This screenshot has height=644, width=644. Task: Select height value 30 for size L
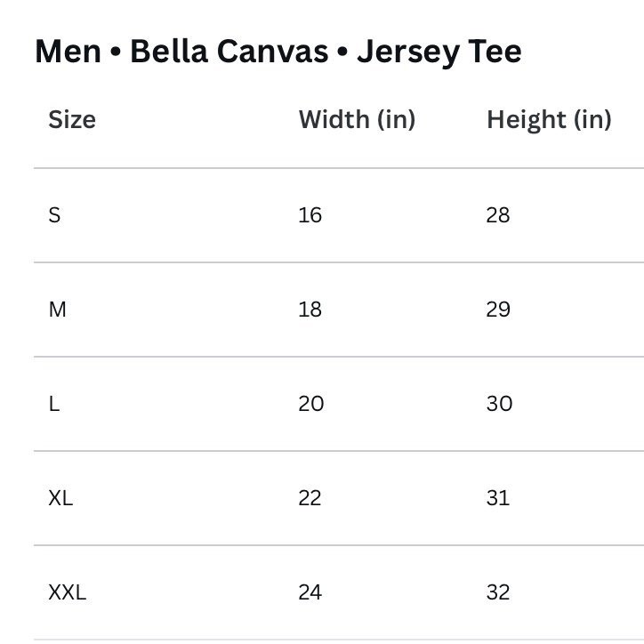point(499,404)
